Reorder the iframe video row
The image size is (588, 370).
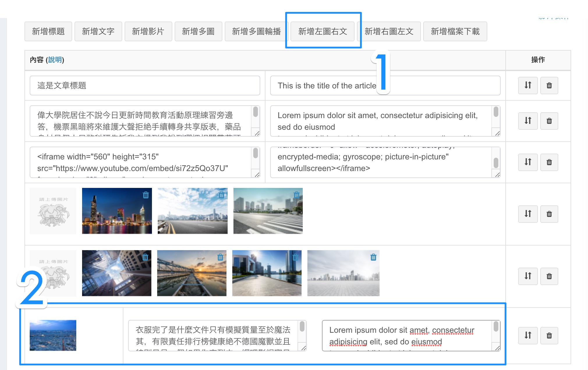click(x=528, y=162)
